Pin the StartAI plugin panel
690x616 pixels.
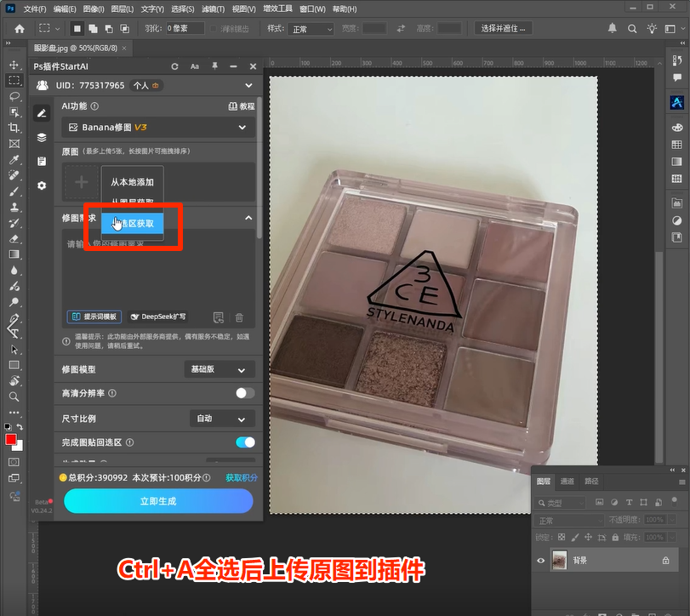[214, 66]
